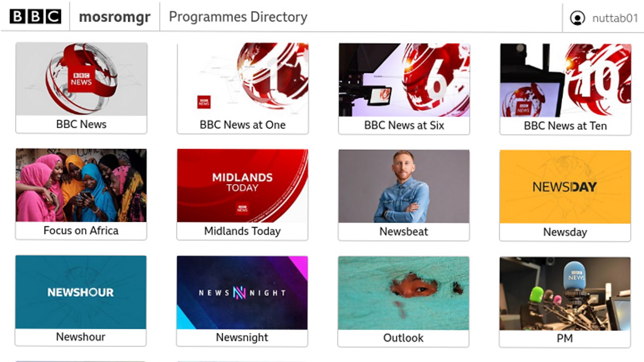The height and width of the screenshot is (362, 644).
Task: Open BBC News at Six globe image
Action: pos(404,80)
